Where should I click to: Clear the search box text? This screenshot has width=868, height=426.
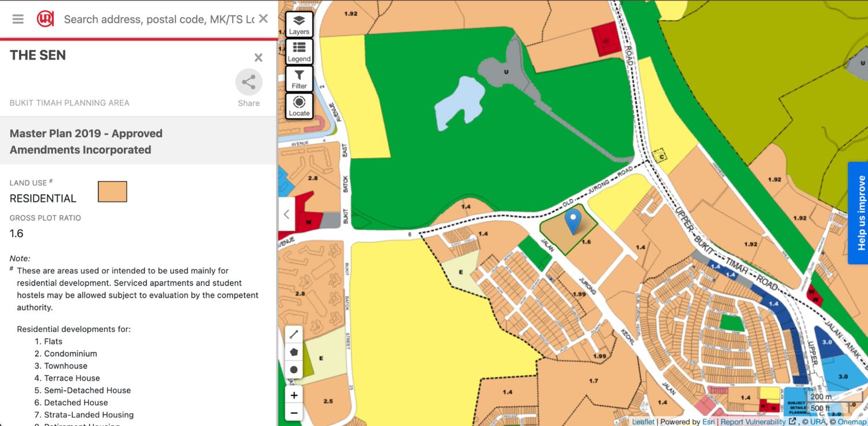pyautogui.click(x=263, y=19)
